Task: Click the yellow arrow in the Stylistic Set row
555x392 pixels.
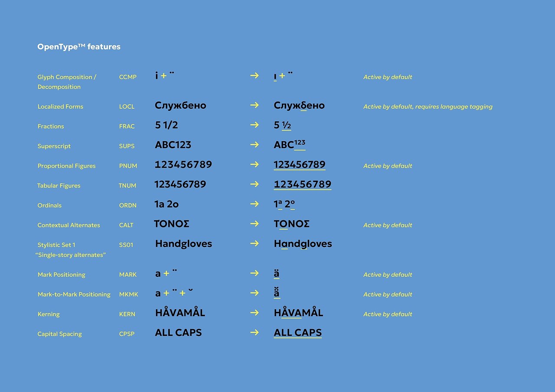Action: tap(255, 243)
